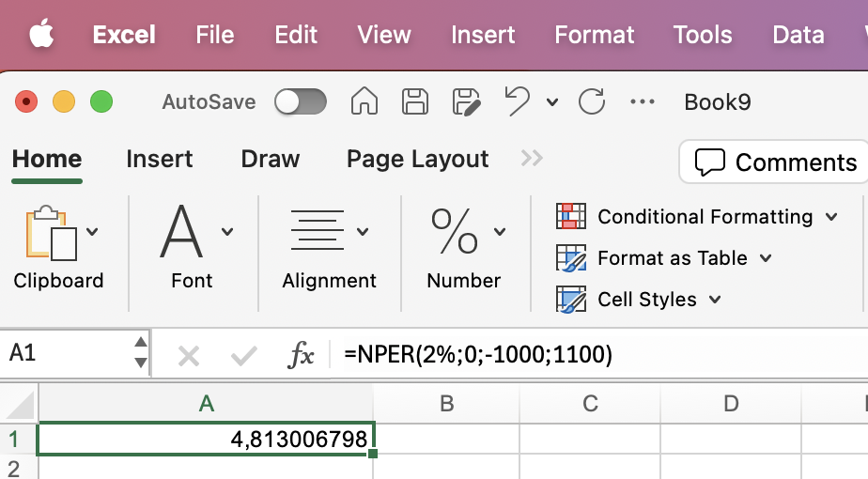Image resolution: width=868 pixels, height=479 pixels.
Task: Expand the Font group dropdown
Action: (x=227, y=231)
